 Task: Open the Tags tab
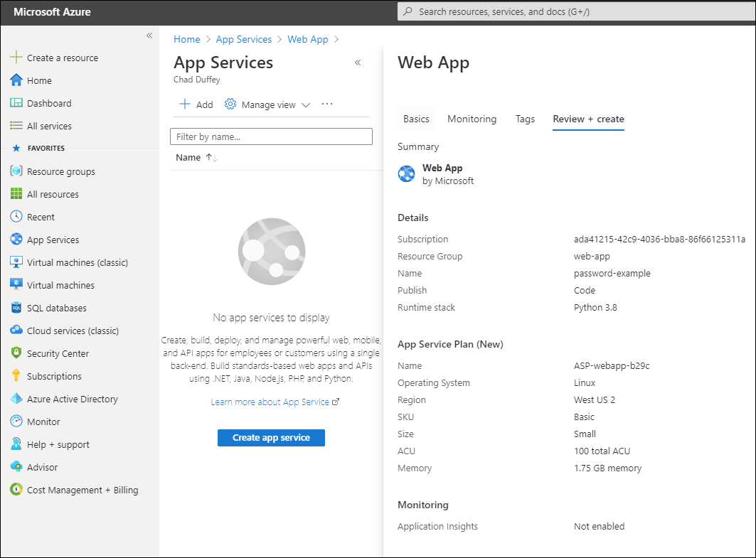pos(525,119)
